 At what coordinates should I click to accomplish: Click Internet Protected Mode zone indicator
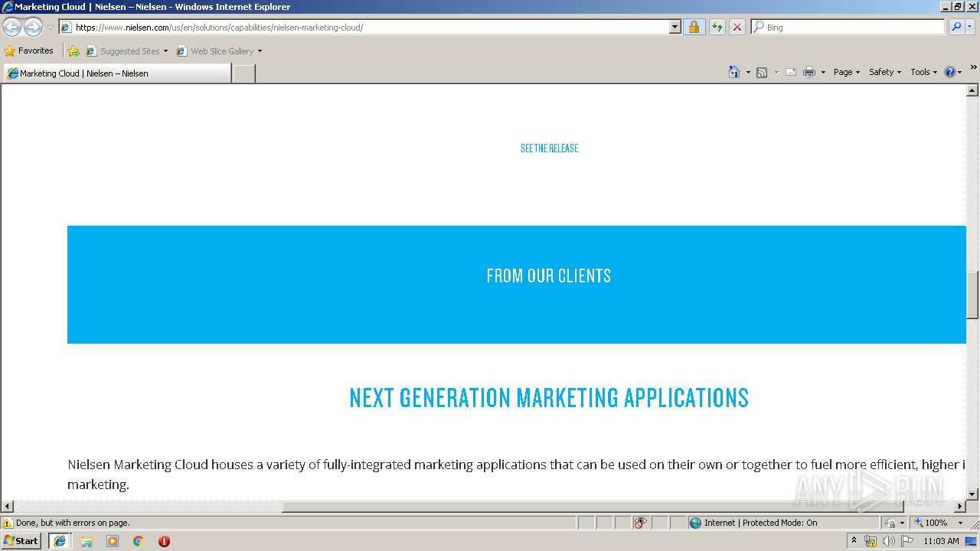(753, 523)
